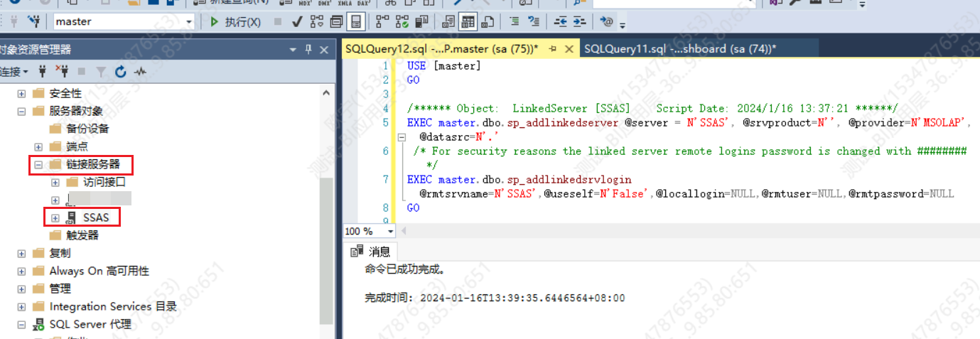Open the SQL editor toolbar overflow arrow
980x339 pixels.
(623, 25)
